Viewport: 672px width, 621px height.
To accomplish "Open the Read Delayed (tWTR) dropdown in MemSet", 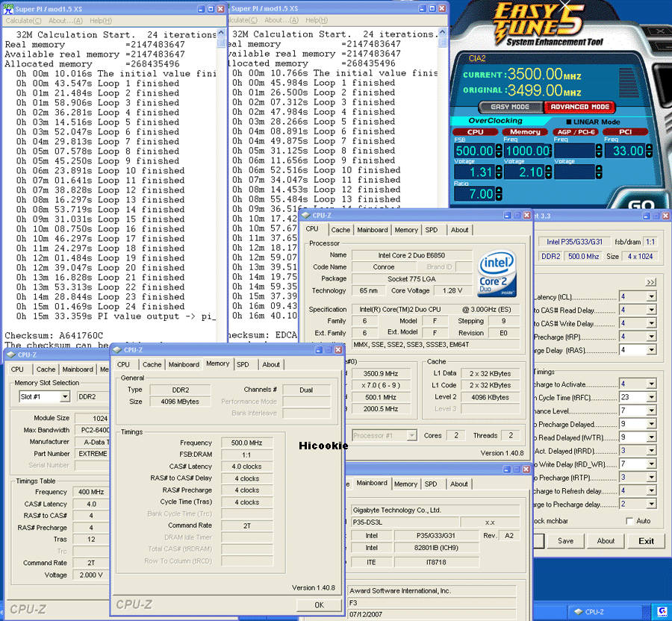I will 651,437.
